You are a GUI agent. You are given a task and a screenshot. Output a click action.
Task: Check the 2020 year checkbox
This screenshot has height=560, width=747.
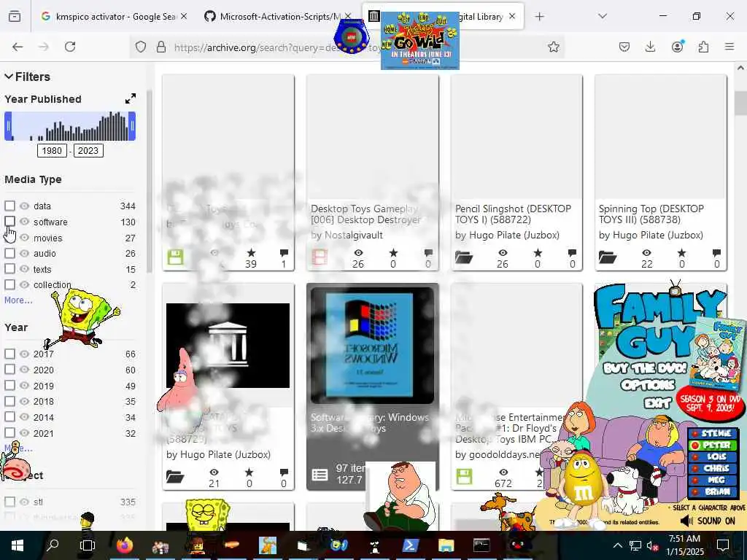pos(9,370)
